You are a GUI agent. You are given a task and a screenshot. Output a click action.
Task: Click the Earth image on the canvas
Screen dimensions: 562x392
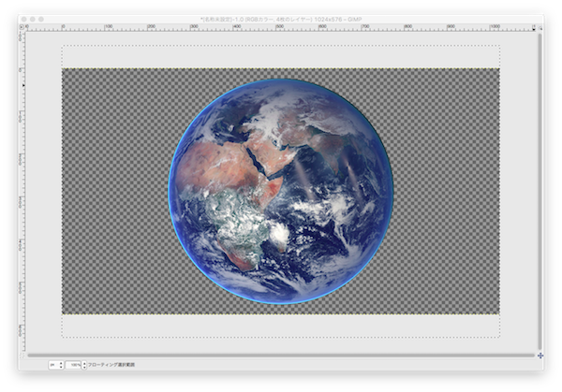(281, 191)
